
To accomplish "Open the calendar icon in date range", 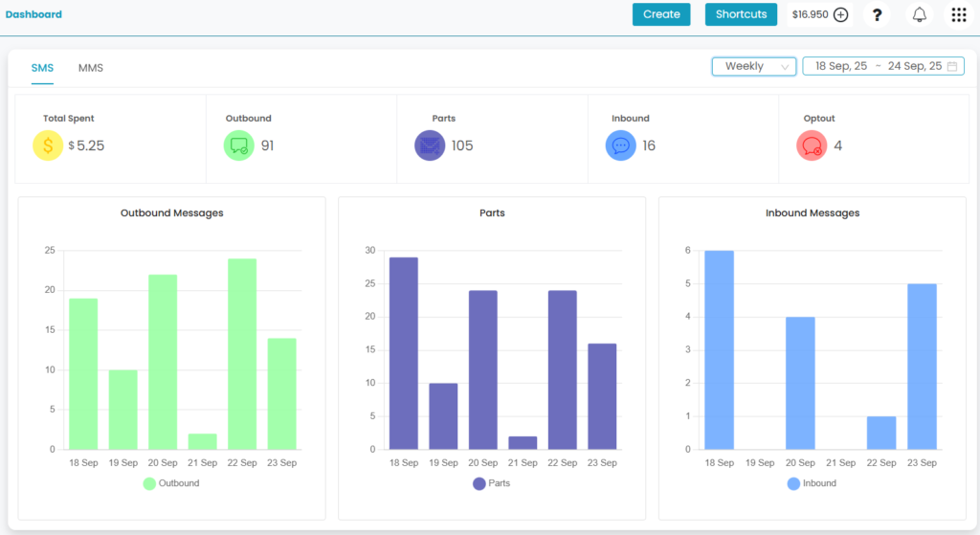I will point(952,66).
